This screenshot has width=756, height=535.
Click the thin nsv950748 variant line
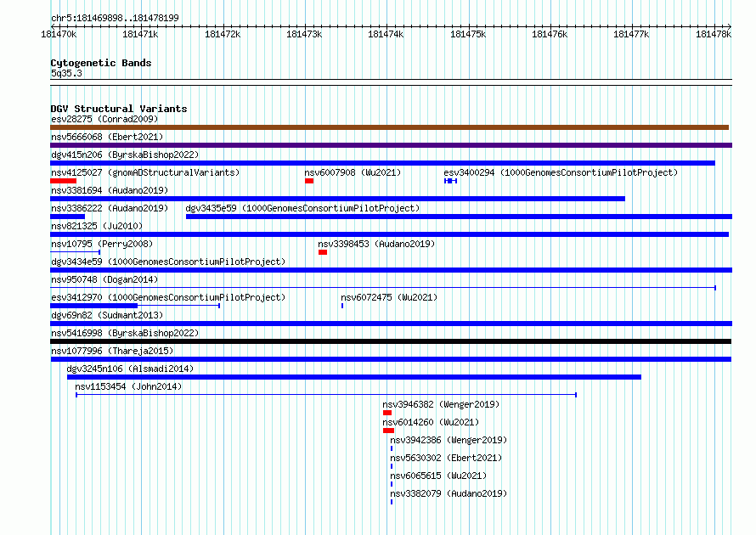point(383,288)
